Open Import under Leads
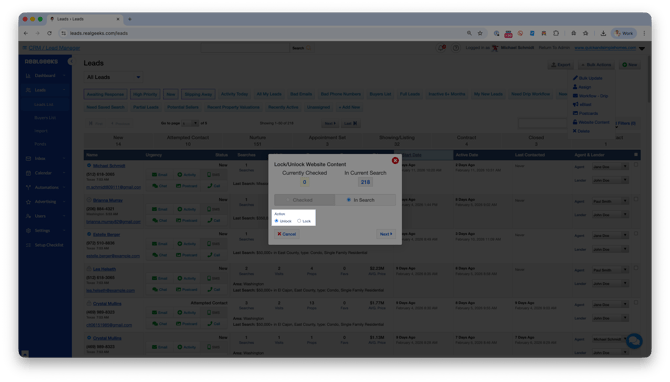This screenshot has width=670, height=382. 41,131
